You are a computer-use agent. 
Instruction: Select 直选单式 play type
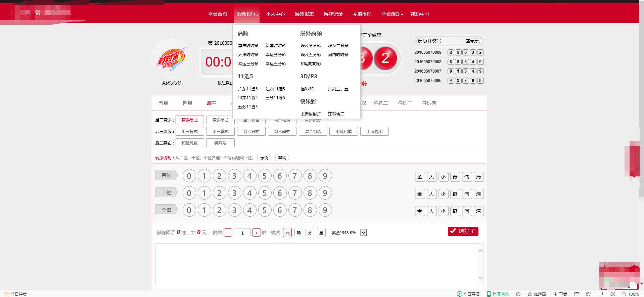tap(220, 120)
